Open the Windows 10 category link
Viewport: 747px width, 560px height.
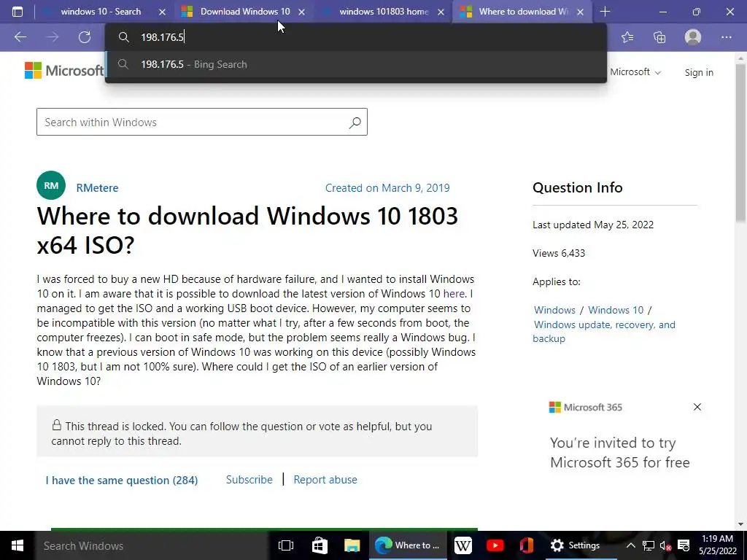point(616,310)
